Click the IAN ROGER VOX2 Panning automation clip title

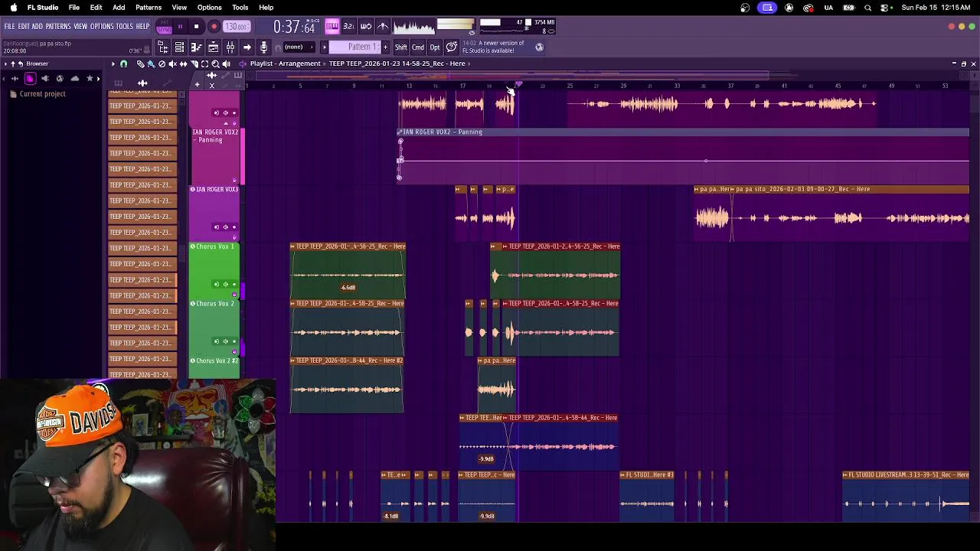click(443, 132)
